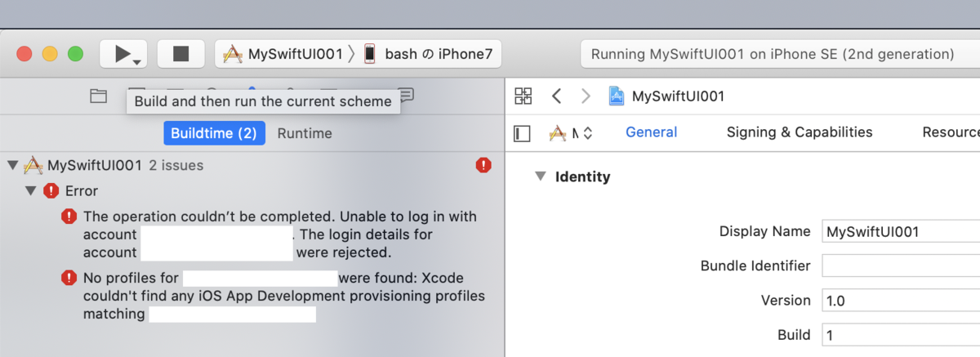This screenshot has height=357, width=980.
Task: Click the Display Name text field
Action: coord(898,231)
